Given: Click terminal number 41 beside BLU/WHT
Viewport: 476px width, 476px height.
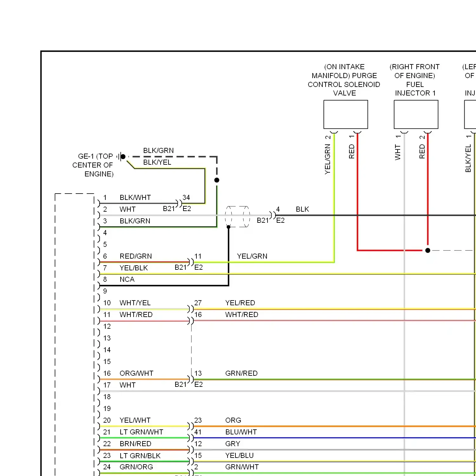Looking at the screenshot, I should [198, 432].
